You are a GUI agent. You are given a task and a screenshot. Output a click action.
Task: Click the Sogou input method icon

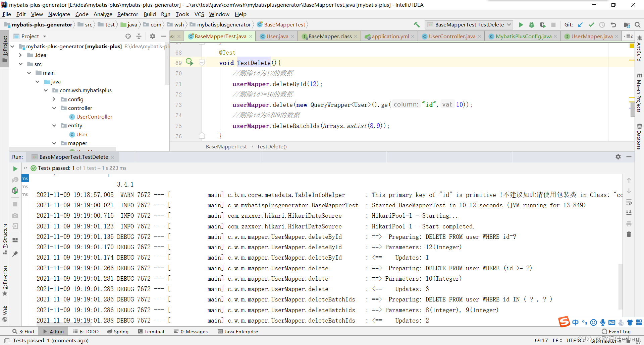(564, 322)
